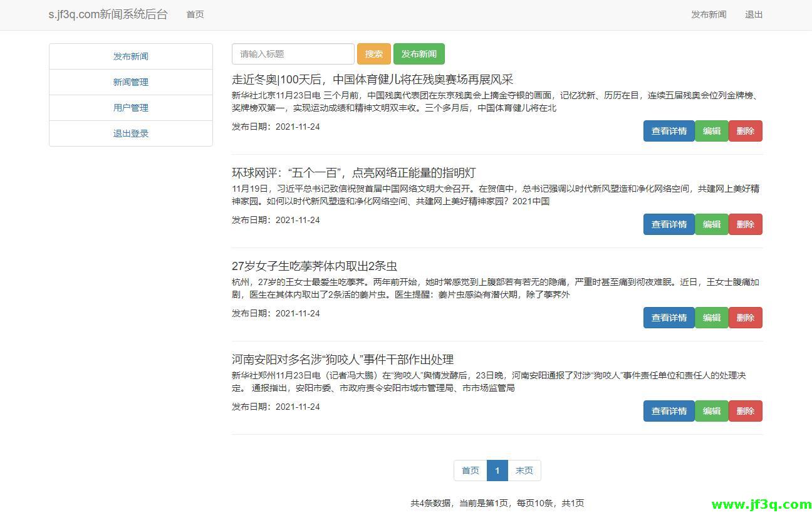
Task: Select page 1 in the pagination bar
Action: point(497,471)
